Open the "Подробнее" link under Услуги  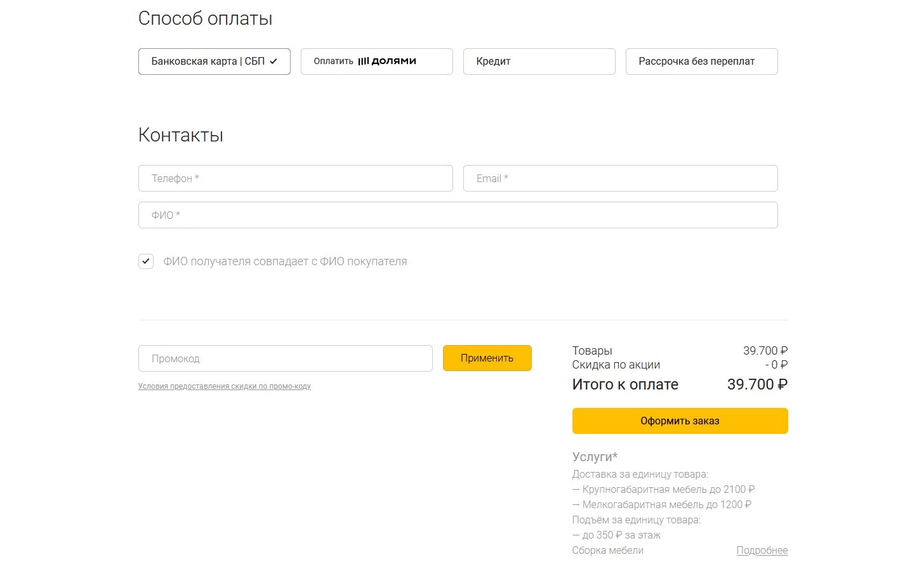point(762,550)
